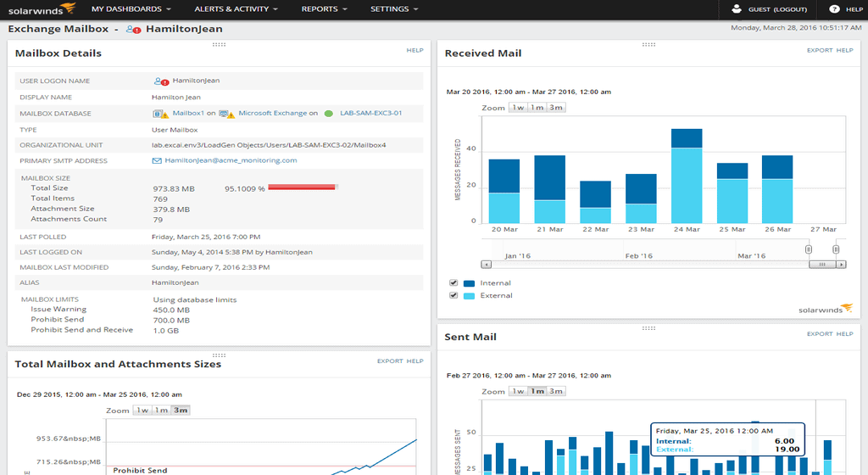Click drag handle of Received Mail panel

[648, 44]
